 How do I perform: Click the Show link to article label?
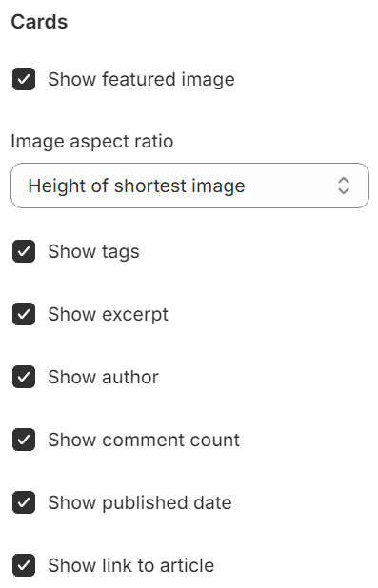131,565
